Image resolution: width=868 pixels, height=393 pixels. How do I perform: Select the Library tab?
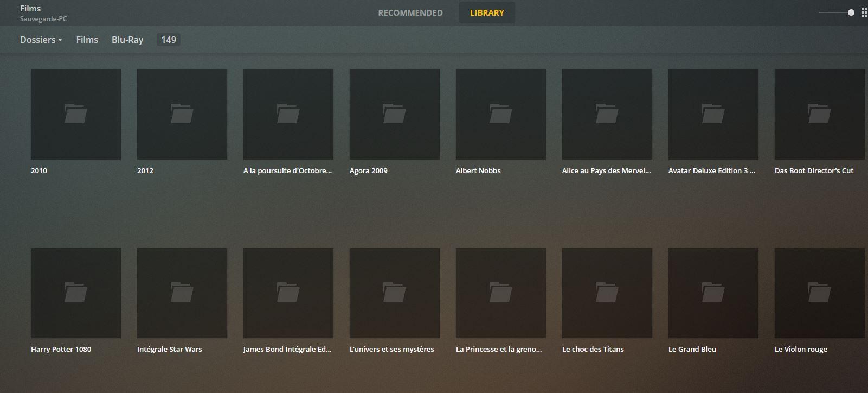coord(486,13)
